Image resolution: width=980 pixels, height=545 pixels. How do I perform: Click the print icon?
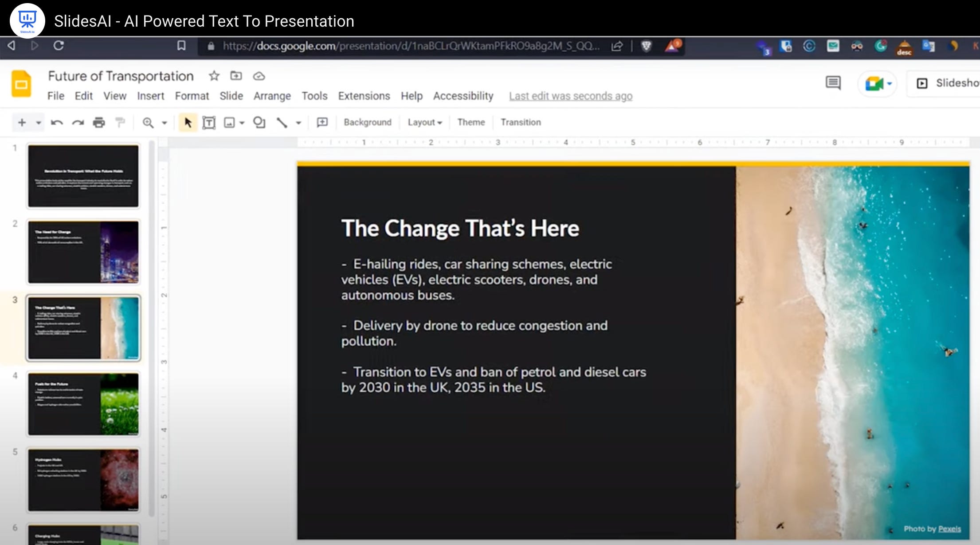[99, 122]
